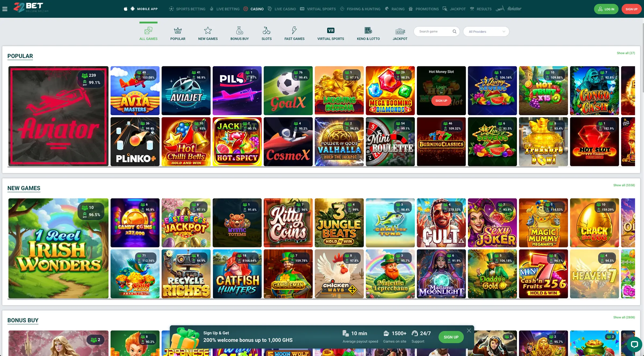The image size is (644, 356).
Task: Click the Log In button
Action: pos(606,9)
